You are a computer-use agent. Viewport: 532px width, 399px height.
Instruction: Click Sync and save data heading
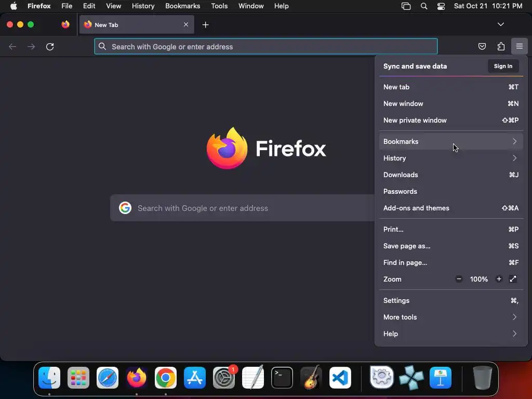pyautogui.click(x=415, y=66)
